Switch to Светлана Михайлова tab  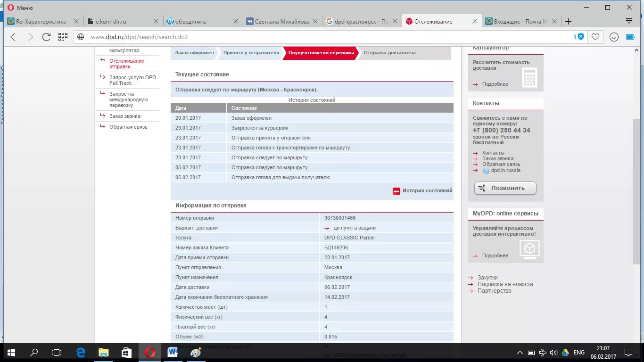pyautogui.click(x=283, y=21)
